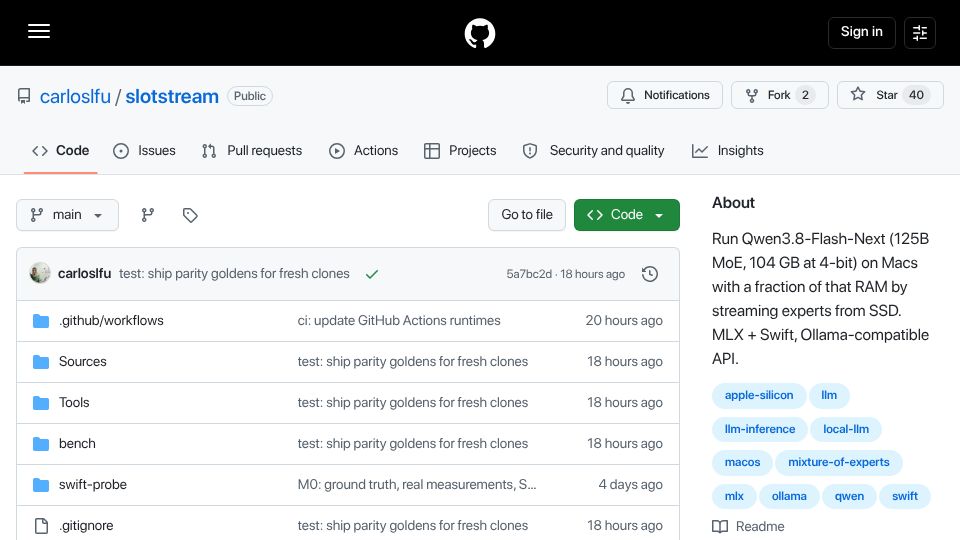960x540 pixels.
Task: Open the bench folder
Action: pos(77,443)
